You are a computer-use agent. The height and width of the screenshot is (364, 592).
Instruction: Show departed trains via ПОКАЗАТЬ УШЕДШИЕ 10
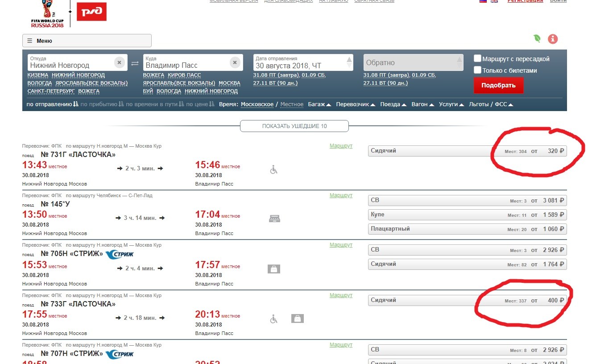tap(294, 126)
